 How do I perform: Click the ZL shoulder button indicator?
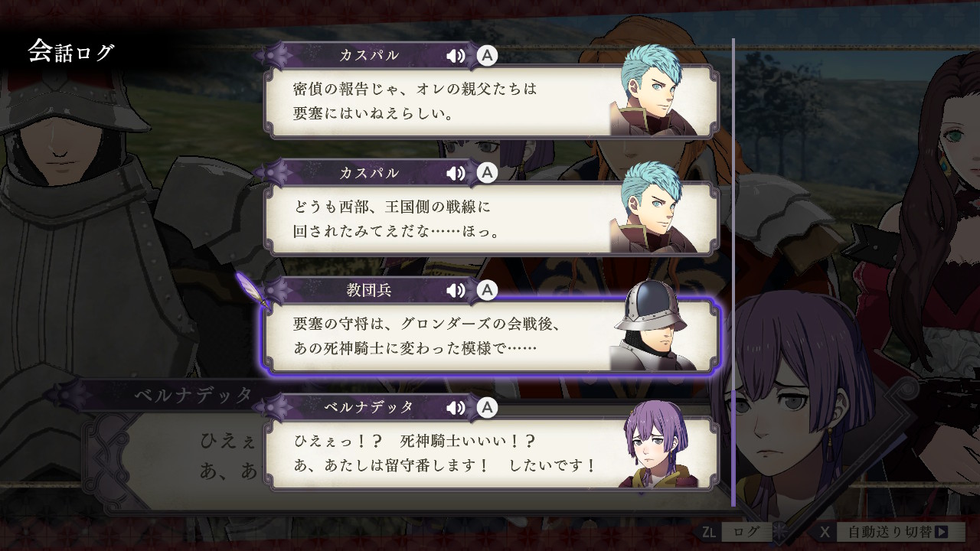[x=710, y=532]
